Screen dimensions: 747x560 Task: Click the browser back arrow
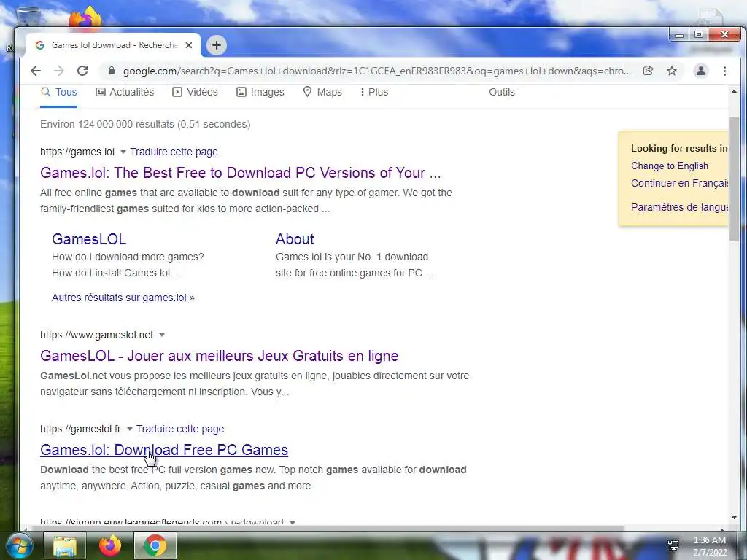coord(36,71)
